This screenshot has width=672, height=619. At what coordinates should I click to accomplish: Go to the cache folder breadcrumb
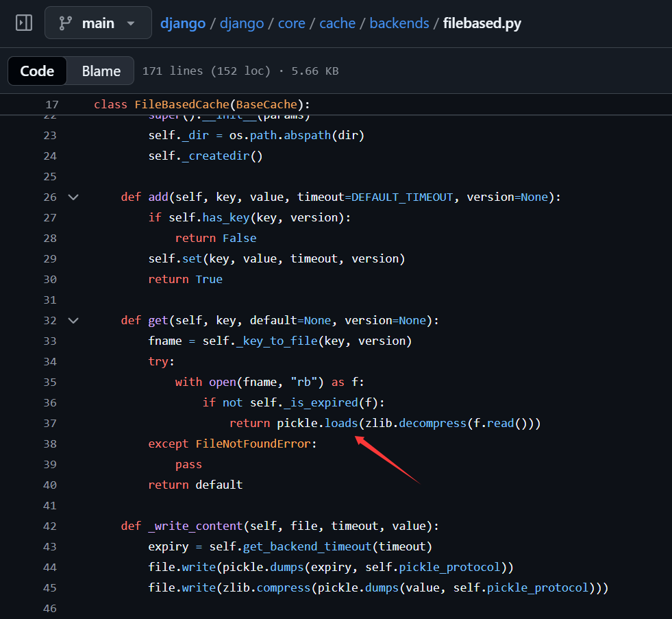tap(337, 23)
